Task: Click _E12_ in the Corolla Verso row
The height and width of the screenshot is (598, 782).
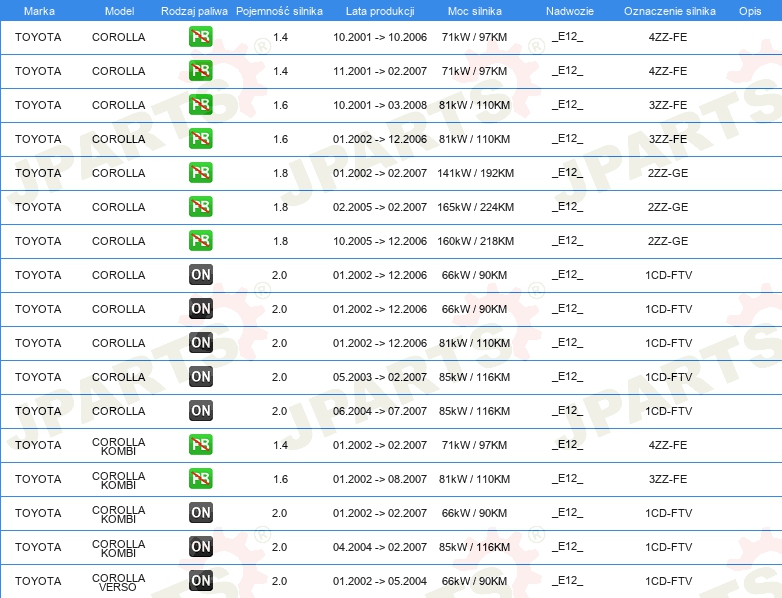Action: pyautogui.click(x=567, y=580)
